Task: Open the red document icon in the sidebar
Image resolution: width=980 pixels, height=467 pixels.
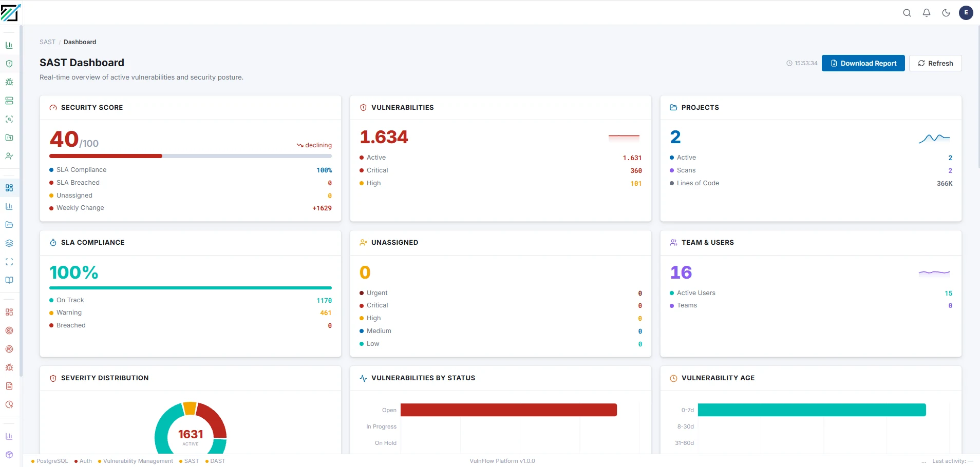Action: click(9, 386)
